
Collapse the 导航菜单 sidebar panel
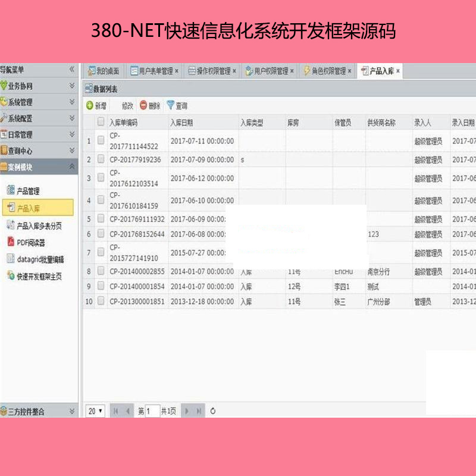click(72, 69)
